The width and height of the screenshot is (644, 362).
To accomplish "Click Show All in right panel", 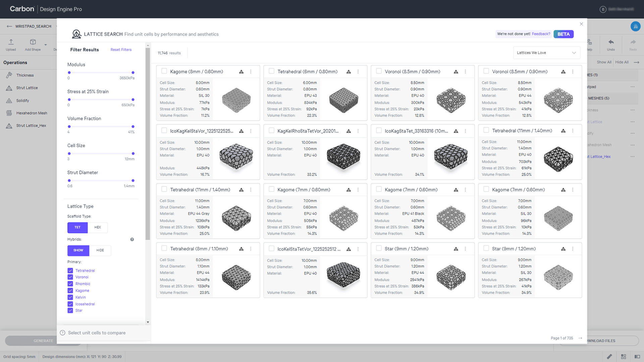I will [x=604, y=62].
